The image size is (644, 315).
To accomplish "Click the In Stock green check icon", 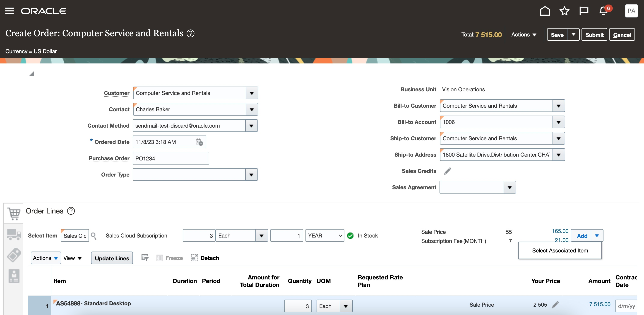I will pos(350,236).
